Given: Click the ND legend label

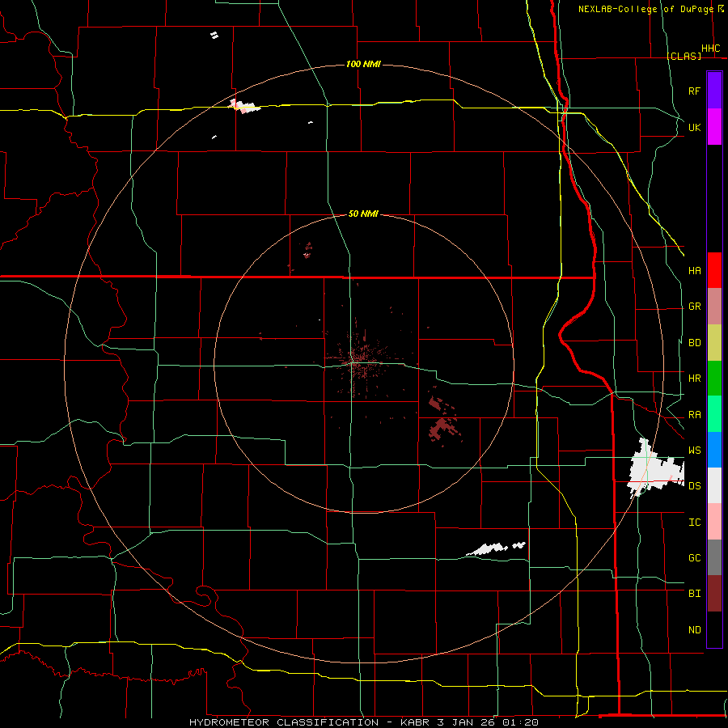Looking at the screenshot, I should (695, 630).
